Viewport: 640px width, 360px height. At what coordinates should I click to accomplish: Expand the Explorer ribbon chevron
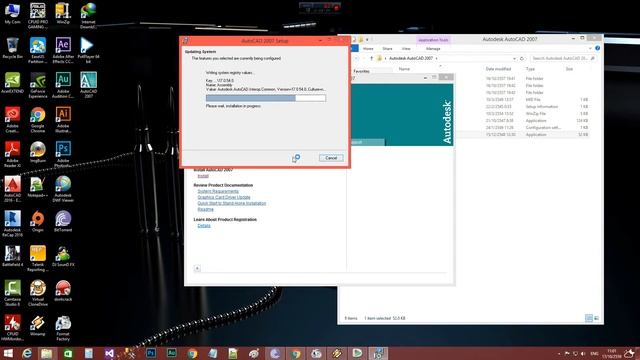coord(590,48)
